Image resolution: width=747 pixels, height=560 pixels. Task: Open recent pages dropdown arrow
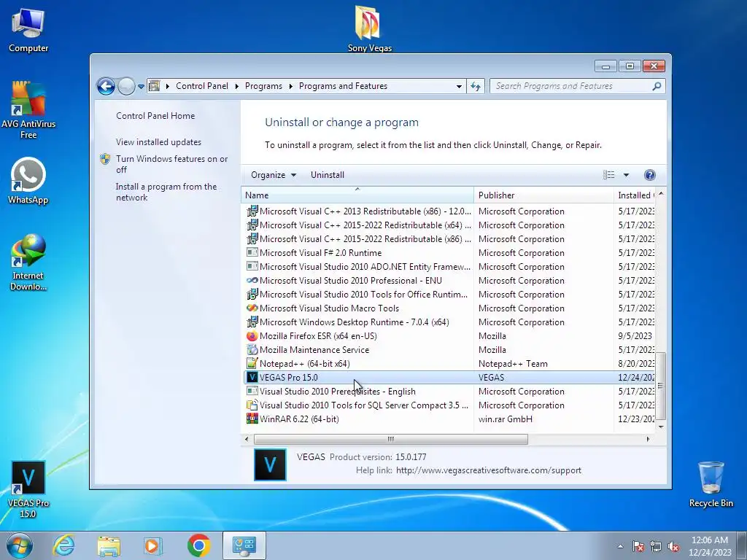click(141, 87)
